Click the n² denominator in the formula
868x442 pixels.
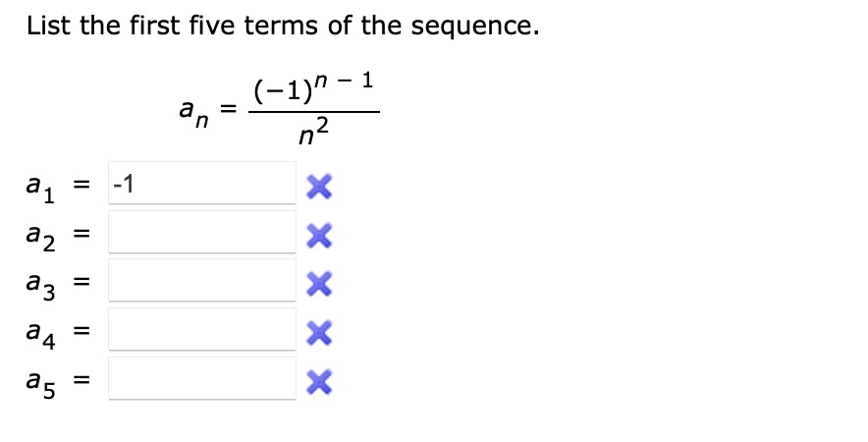(x=313, y=132)
